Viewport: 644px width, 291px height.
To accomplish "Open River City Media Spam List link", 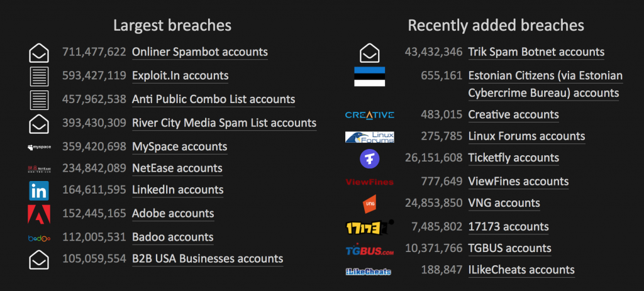I will pos(225,123).
